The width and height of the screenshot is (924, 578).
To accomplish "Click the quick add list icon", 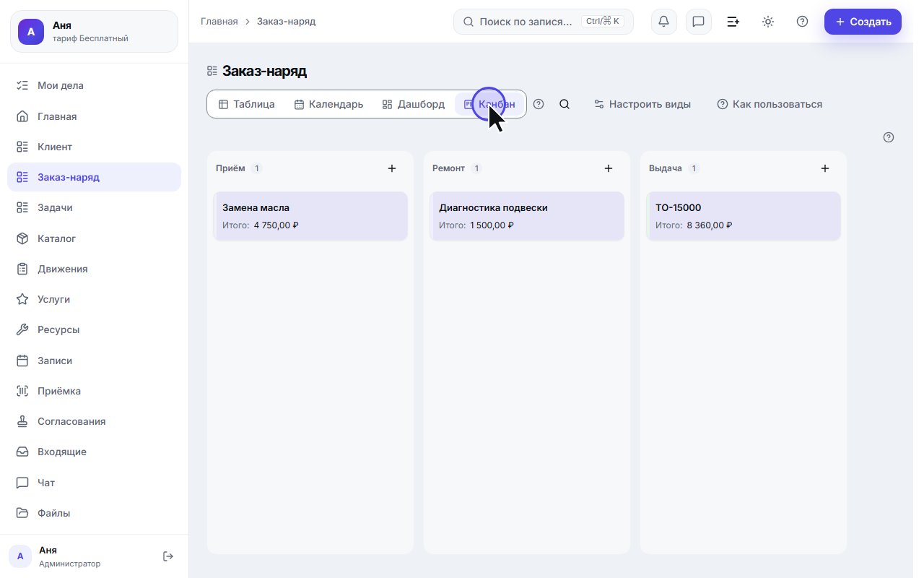I will (733, 22).
